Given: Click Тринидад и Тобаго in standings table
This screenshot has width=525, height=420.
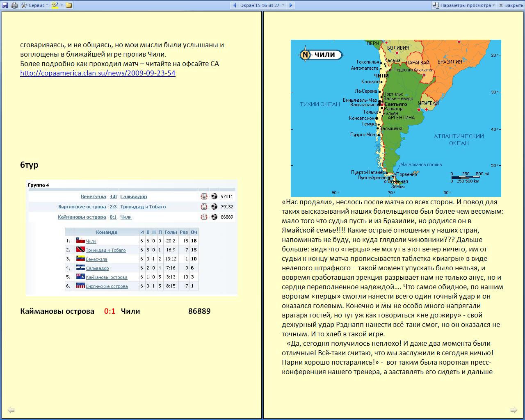Looking at the screenshot, I should coord(106,250).
